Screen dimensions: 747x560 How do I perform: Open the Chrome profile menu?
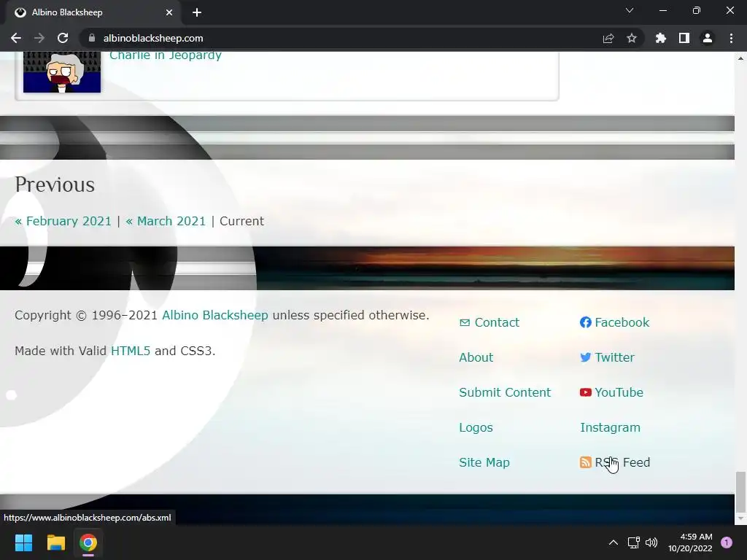point(708,38)
